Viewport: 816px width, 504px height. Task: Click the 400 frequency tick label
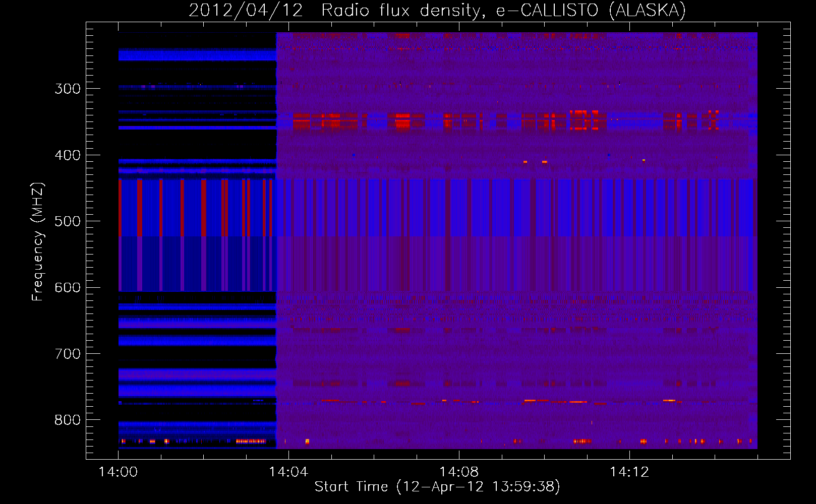click(x=68, y=155)
